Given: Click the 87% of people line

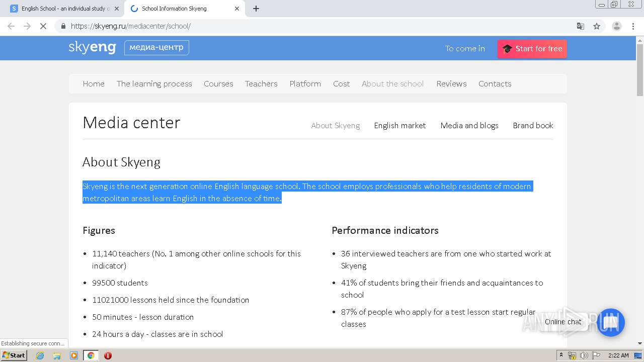Looking at the screenshot, I should pyautogui.click(x=438, y=318).
